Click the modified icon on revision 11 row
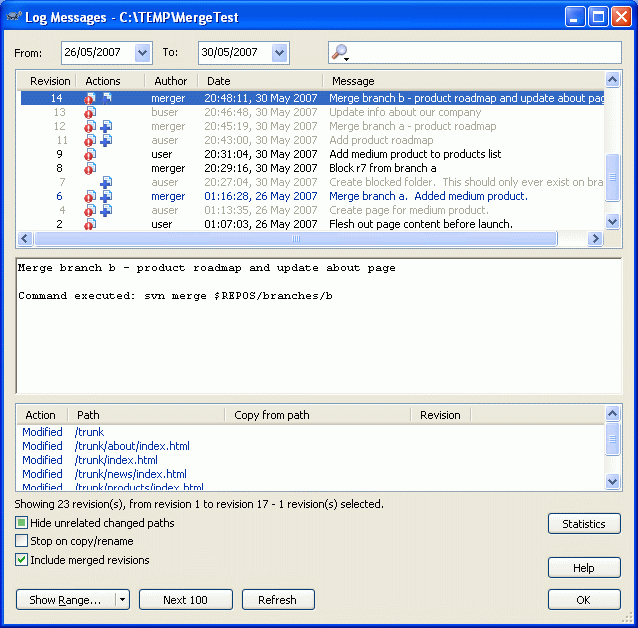This screenshot has height=628, width=638. point(90,140)
